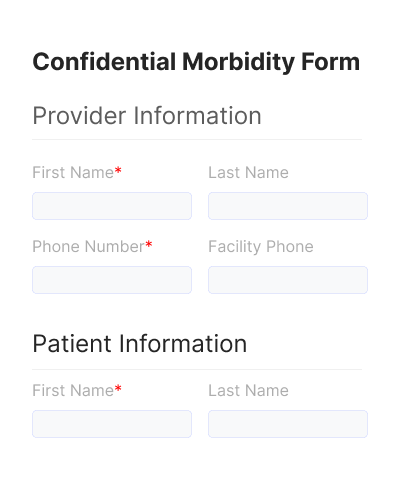Click into the Facility Phone field
The image size is (400, 480).
(288, 280)
